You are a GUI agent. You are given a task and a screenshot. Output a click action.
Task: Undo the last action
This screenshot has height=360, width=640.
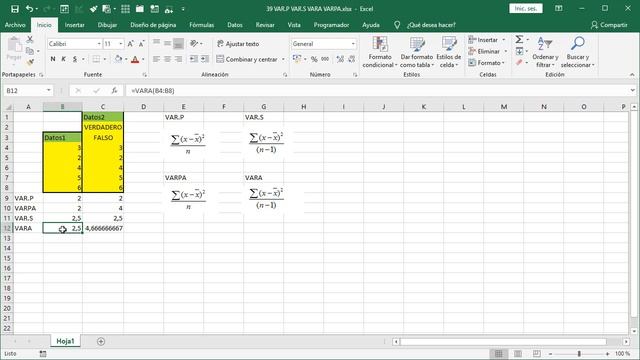[x=29, y=9]
